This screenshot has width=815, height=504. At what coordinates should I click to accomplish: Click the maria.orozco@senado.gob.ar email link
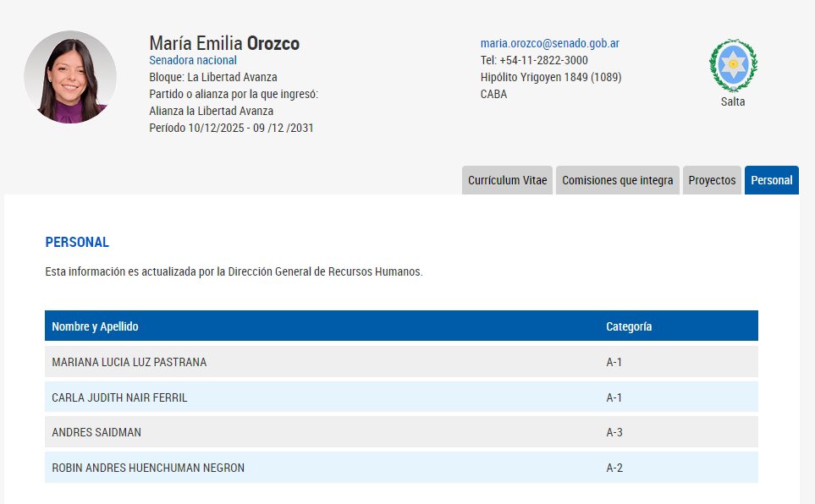pyautogui.click(x=550, y=43)
